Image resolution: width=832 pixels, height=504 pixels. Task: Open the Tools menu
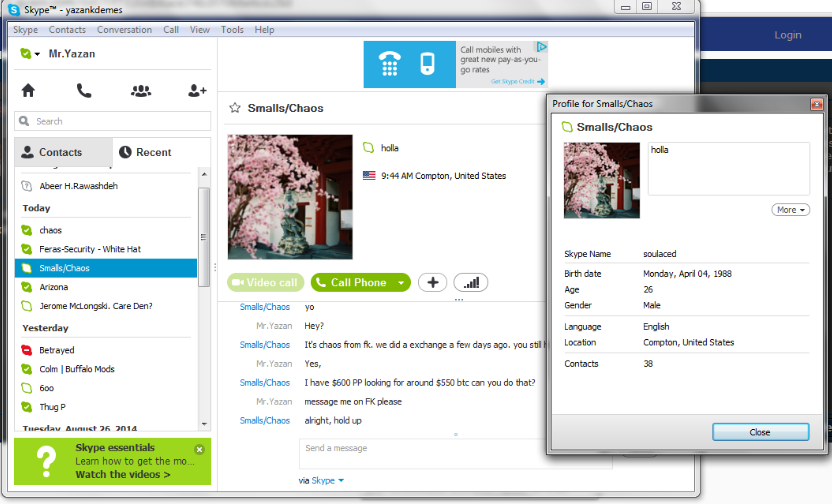[x=232, y=30]
